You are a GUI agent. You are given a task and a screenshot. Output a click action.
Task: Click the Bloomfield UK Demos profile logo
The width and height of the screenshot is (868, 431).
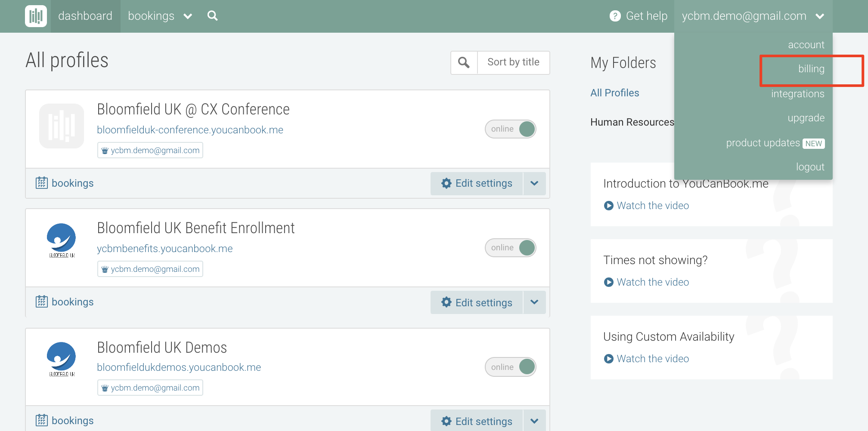[62, 359]
